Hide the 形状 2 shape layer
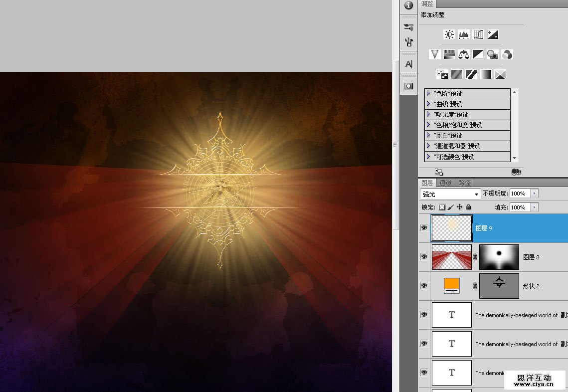Viewport: 568px width, 392px height. click(x=424, y=286)
